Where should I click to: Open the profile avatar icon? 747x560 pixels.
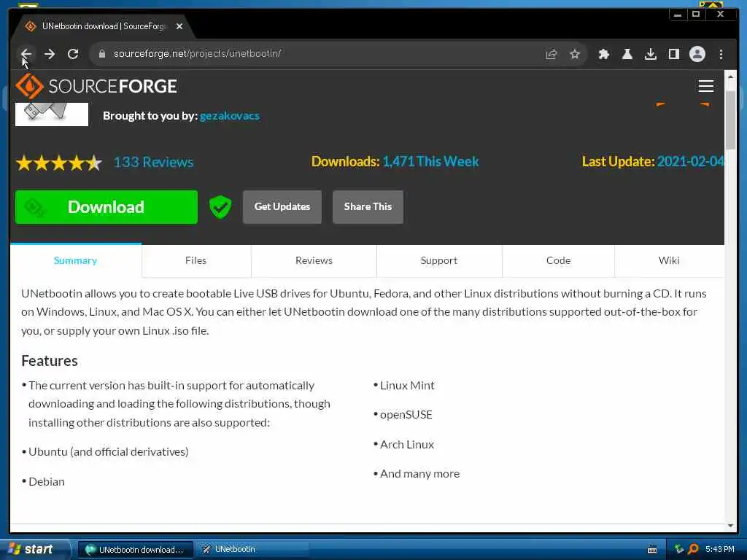click(697, 54)
